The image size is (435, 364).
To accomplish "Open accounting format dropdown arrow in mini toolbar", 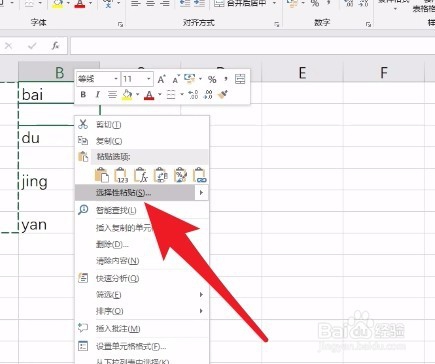I will coord(200,79).
